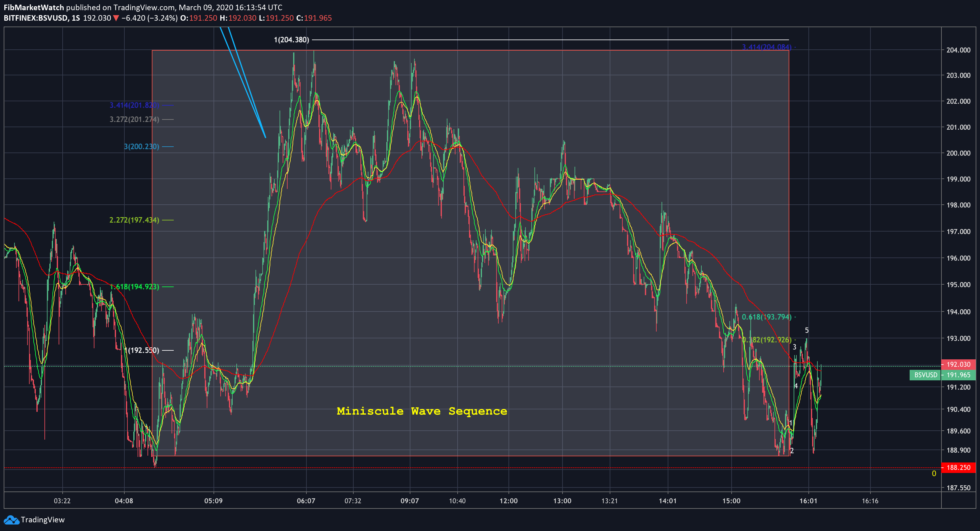Click the 2.272(197.434) Fibonacci label
980x531 pixels.
tap(134, 220)
